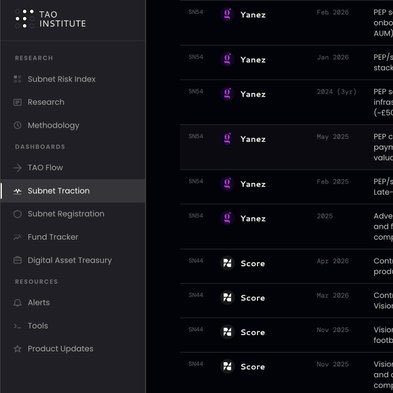Click the Mar 2026 date cell
Screen dimensions: 393x393
click(x=333, y=296)
